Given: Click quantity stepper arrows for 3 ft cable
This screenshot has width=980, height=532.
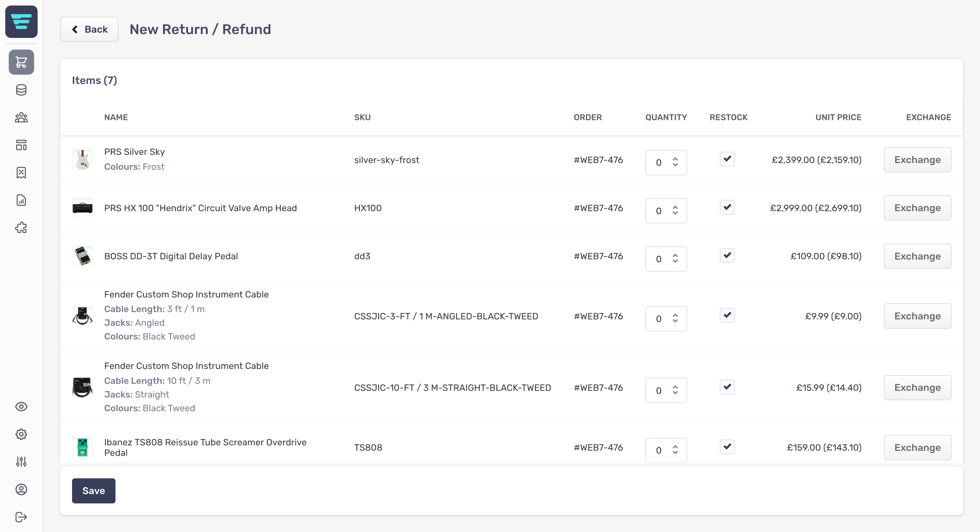Looking at the screenshot, I should coord(675,319).
